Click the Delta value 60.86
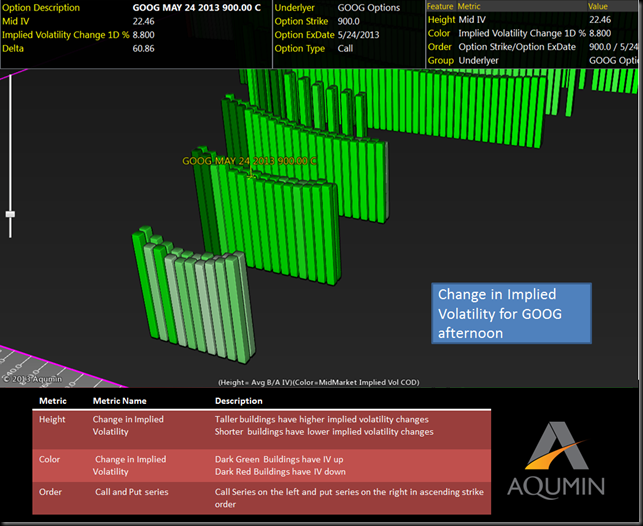 pyautogui.click(x=144, y=48)
